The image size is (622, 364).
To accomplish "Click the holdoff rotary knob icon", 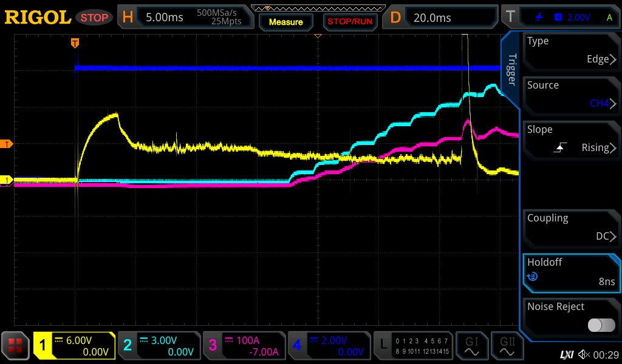I will 533,277.
